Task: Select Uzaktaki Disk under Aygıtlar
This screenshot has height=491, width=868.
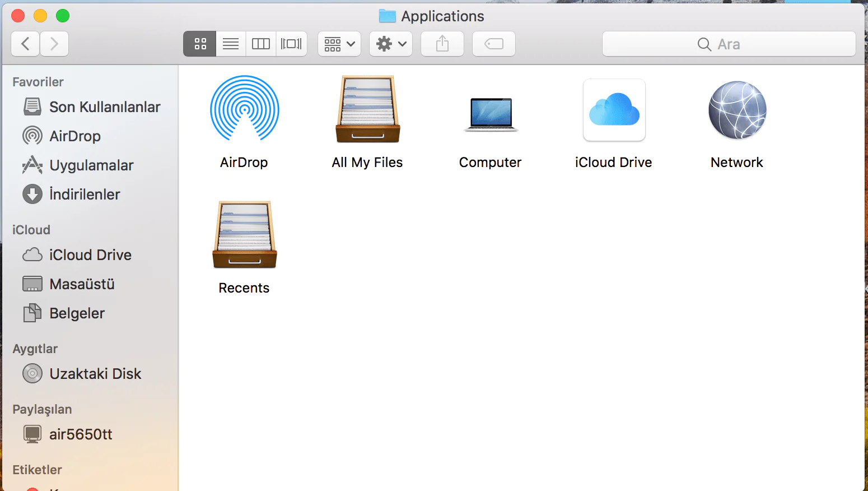Action: coord(95,374)
